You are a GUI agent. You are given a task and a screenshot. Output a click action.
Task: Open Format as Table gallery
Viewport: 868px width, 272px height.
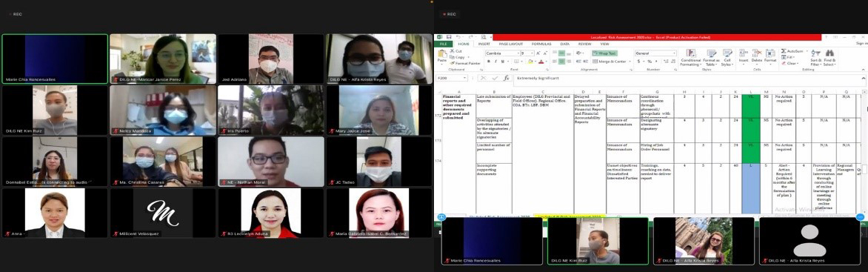point(711,58)
